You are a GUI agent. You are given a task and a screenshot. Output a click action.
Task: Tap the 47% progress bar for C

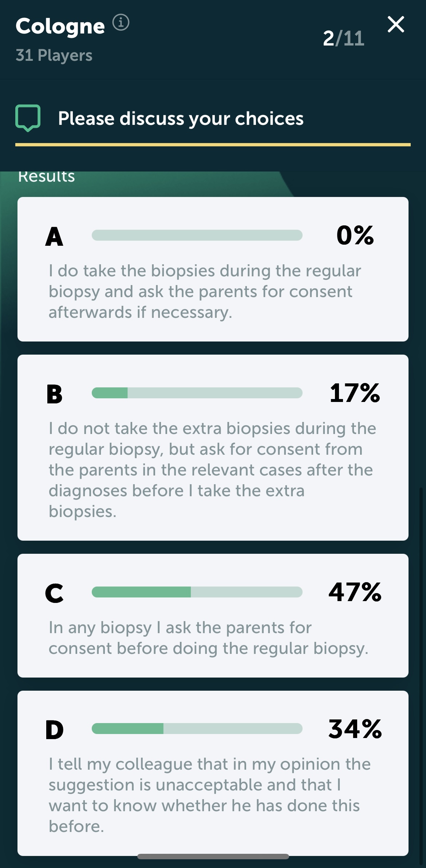pyautogui.click(x=197, y=592)
